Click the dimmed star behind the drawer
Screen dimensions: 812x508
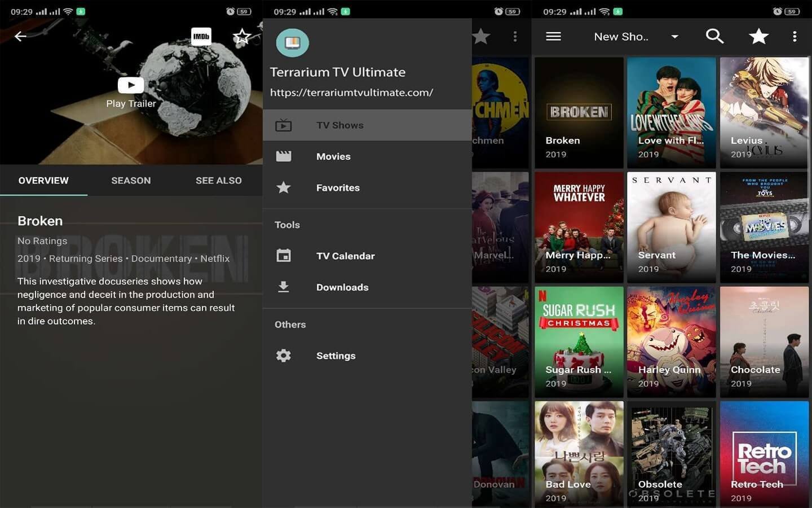(481, 37)
